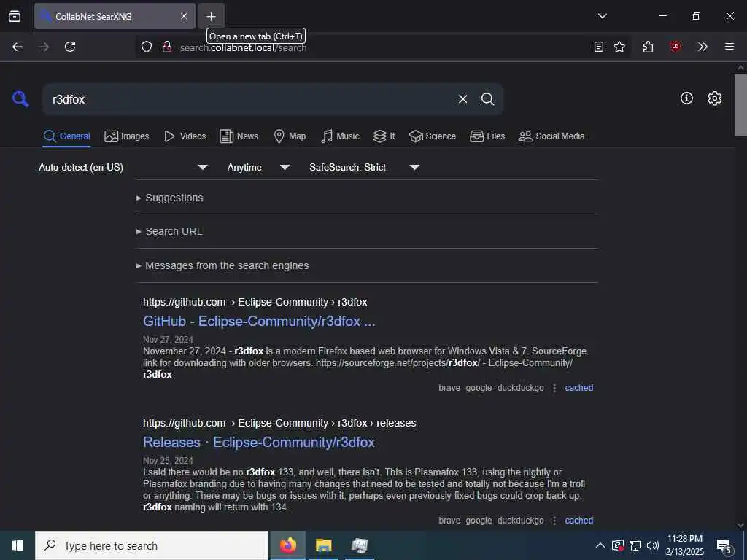Viewport: 747px width, 560px height.
Task: Open the SafeSearch: Strict dropdown
Action: [364, 167]
